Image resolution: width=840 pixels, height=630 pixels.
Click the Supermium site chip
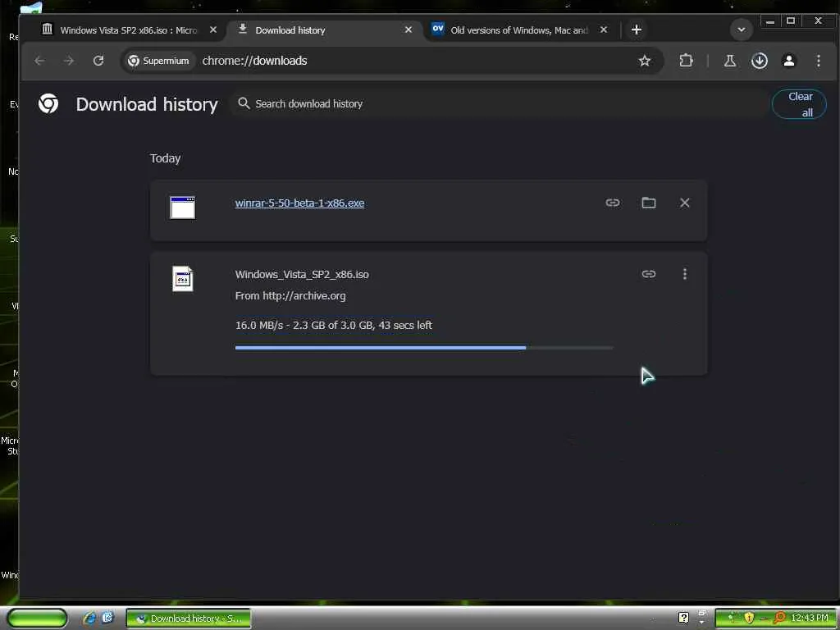[158, 61]
